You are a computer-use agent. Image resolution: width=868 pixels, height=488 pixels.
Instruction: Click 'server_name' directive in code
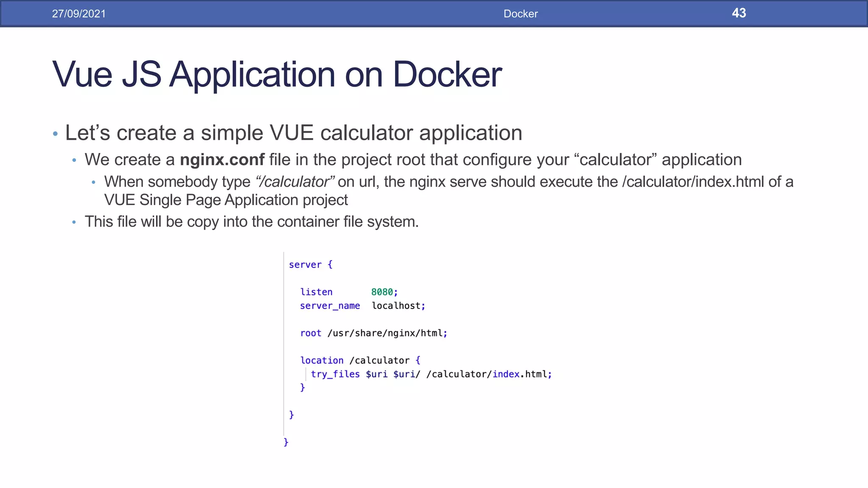[330, 306]
